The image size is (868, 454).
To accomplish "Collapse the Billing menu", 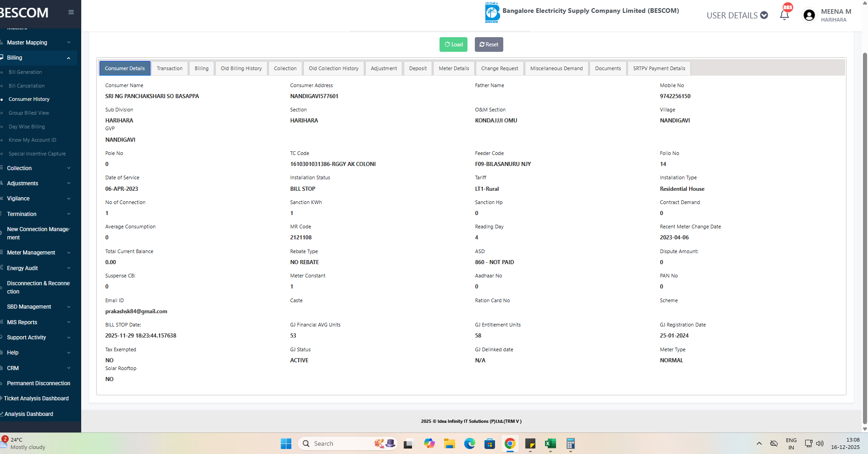I will click(38, 58).
